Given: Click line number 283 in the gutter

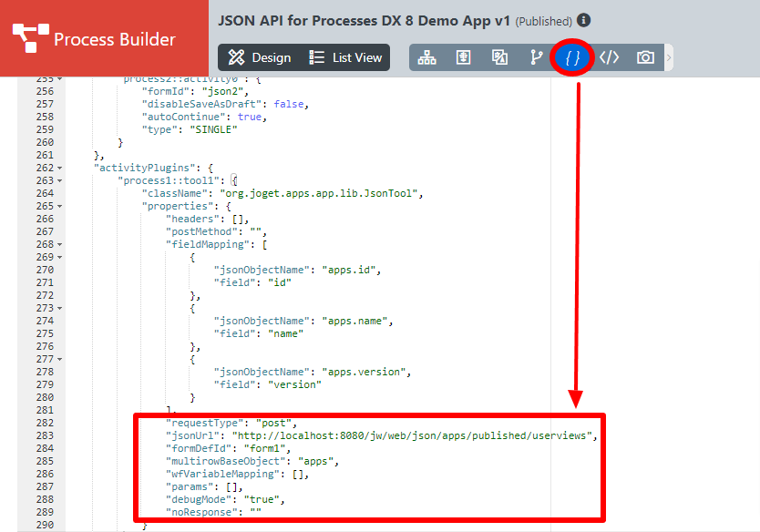Looking at the screenshot, I should (45, 435).
